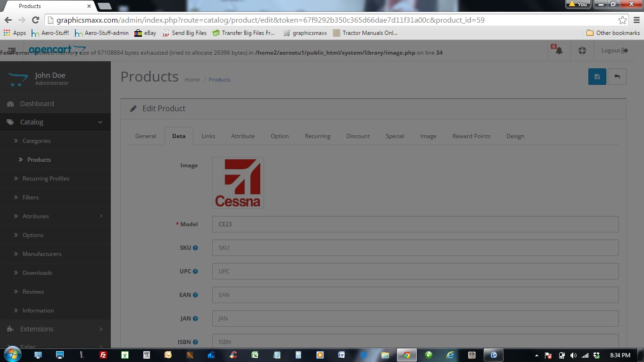
Task: Click the Model input field
Action: pyautogui.click(x=415, y=224)
